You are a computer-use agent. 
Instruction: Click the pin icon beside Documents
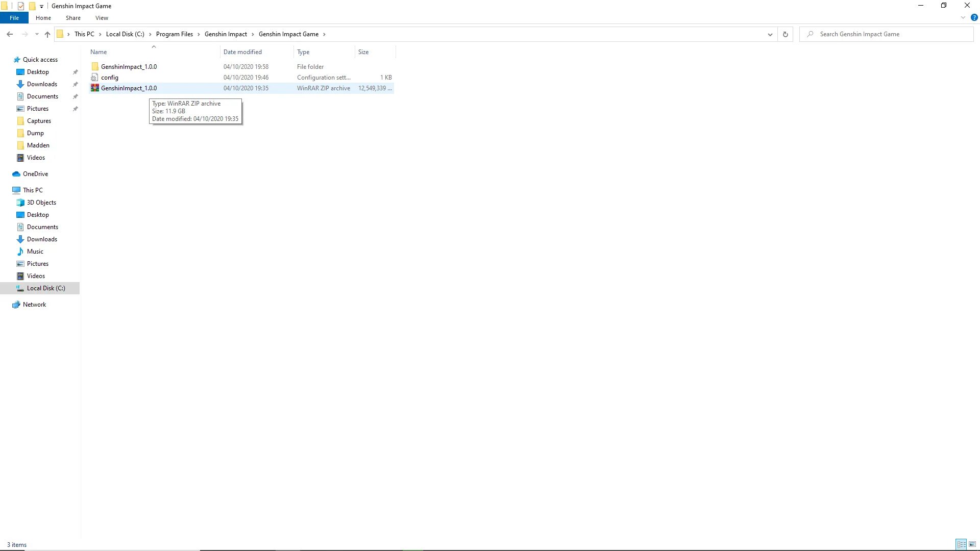click(76, 96)
